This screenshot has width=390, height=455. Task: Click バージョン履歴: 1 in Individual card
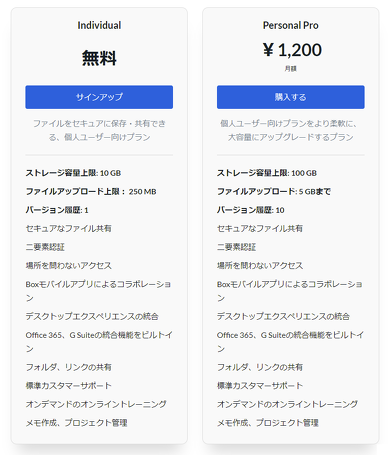pyautogui.click(x=57, y=210)
